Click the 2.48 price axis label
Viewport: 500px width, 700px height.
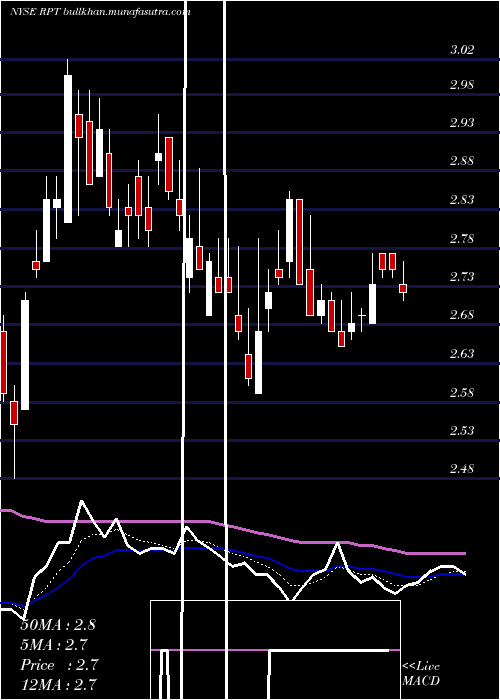tap(462, 469)
